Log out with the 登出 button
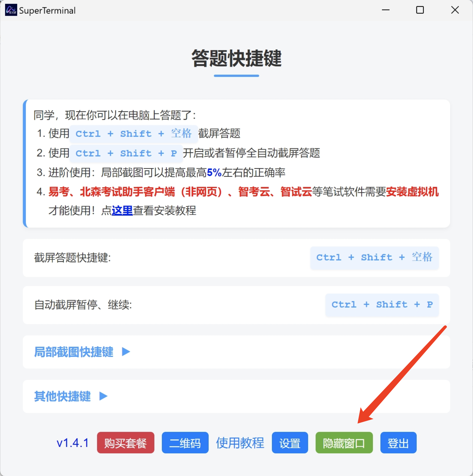 [x=398, y=443]
